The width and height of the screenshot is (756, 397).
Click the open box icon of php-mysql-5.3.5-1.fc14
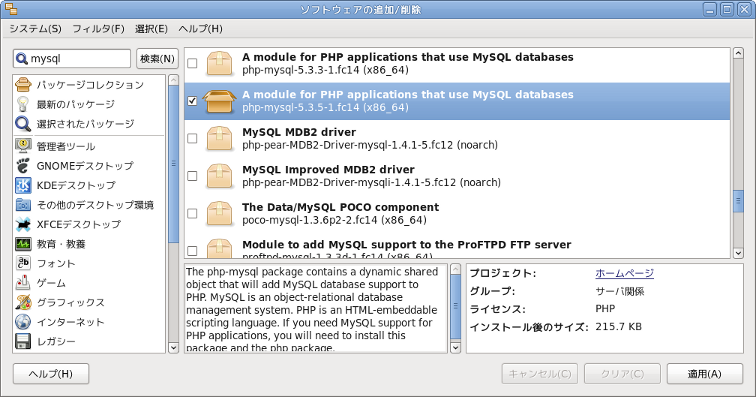[x=219, y=101]
